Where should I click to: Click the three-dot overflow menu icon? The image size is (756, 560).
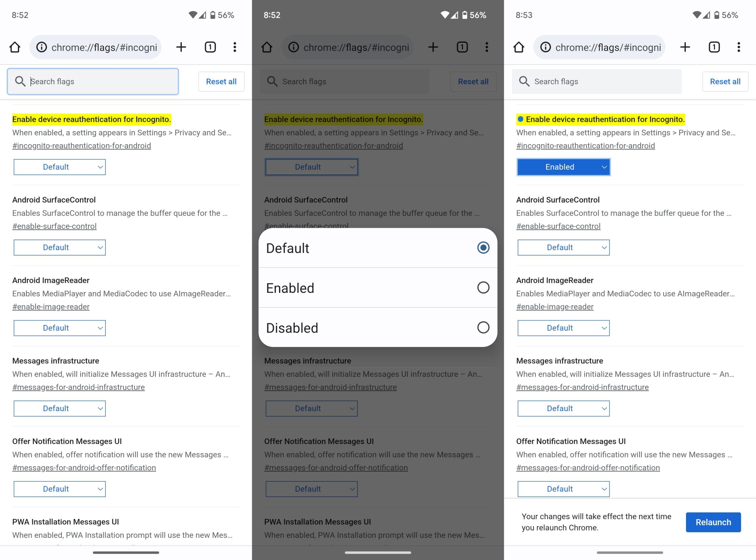coord(739,47)
